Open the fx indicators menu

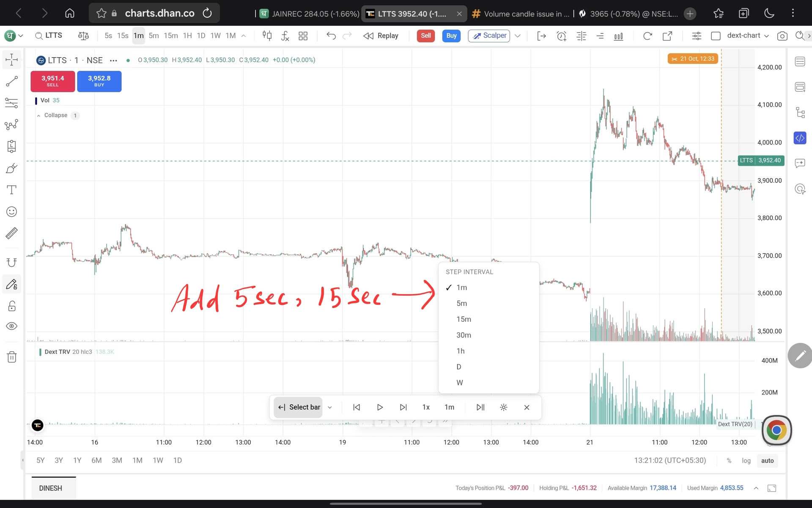(x=285, y=36)
